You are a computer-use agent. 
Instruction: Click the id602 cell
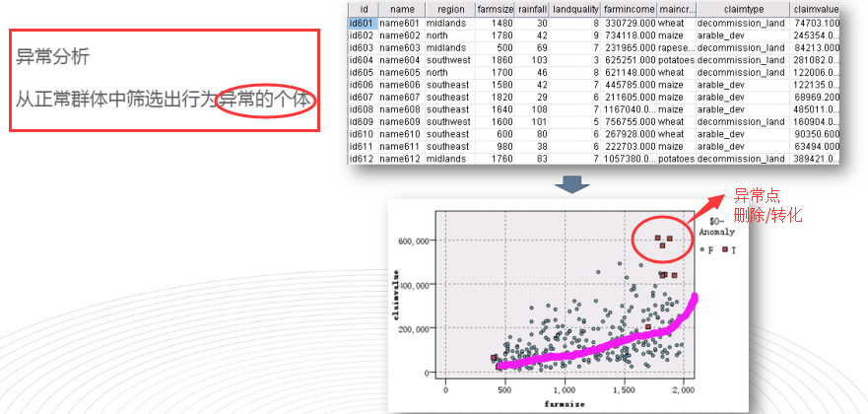[364, 35]
